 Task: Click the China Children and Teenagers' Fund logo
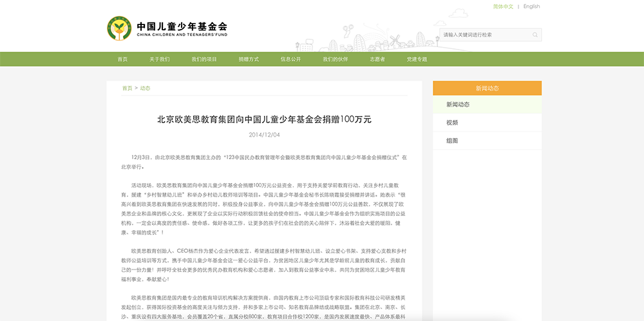[120, 28]
